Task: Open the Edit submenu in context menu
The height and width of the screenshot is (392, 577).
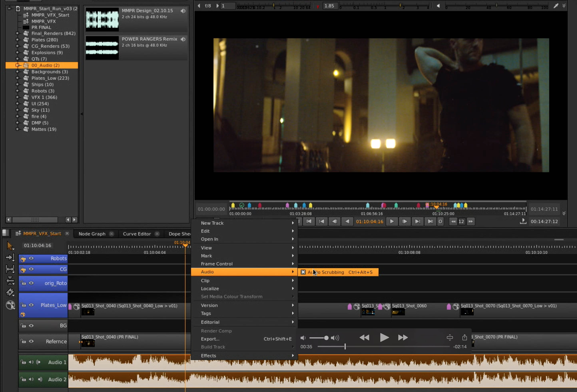Action: (244, 231)
